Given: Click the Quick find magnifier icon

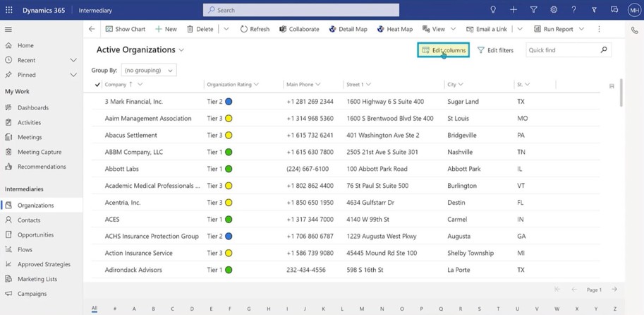Looking at the screenshot, I should point(603,49).
